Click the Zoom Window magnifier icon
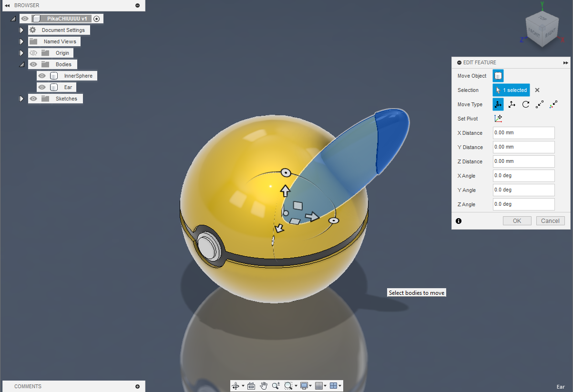573x392 pixels. [x=288, y=386]
